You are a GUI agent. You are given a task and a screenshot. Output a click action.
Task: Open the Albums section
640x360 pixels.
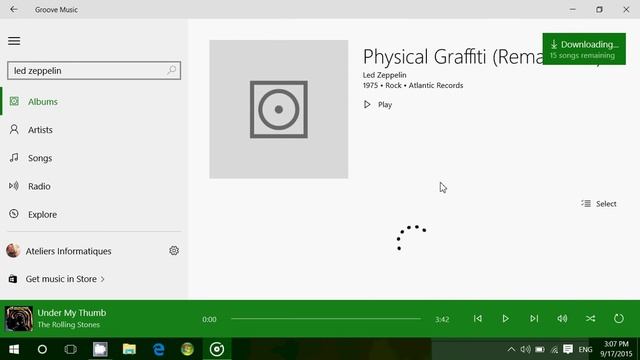pyautogui.click(x=94, y=102)
